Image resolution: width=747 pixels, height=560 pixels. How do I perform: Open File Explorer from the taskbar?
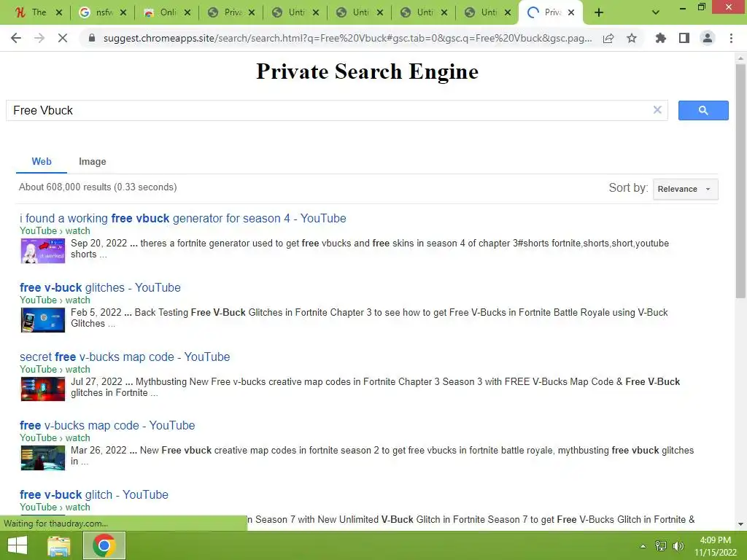tap(59, 545)
